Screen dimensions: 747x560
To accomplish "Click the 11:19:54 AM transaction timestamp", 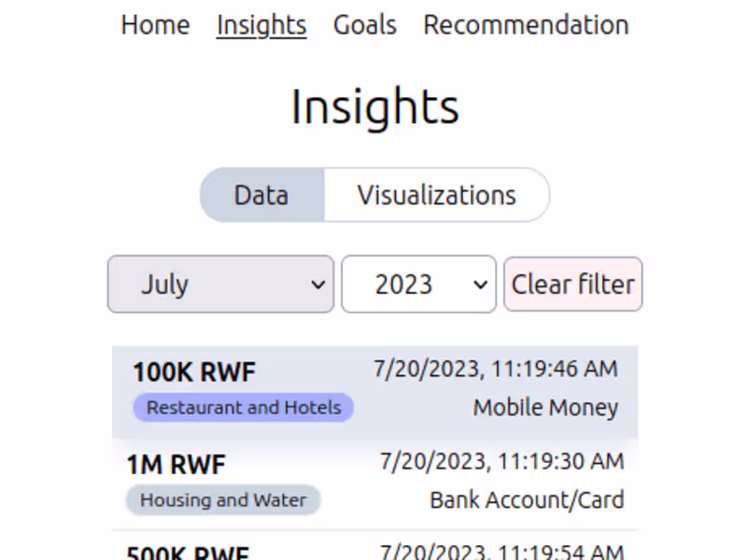I will [501, 551].
